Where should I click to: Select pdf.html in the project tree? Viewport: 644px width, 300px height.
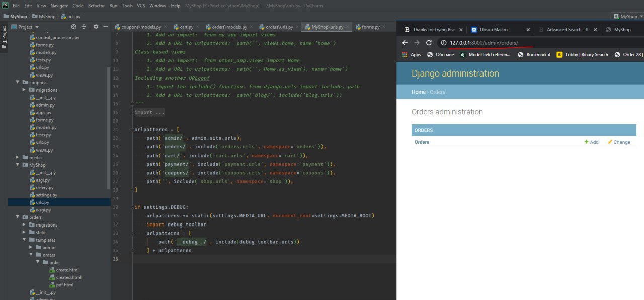64,285
